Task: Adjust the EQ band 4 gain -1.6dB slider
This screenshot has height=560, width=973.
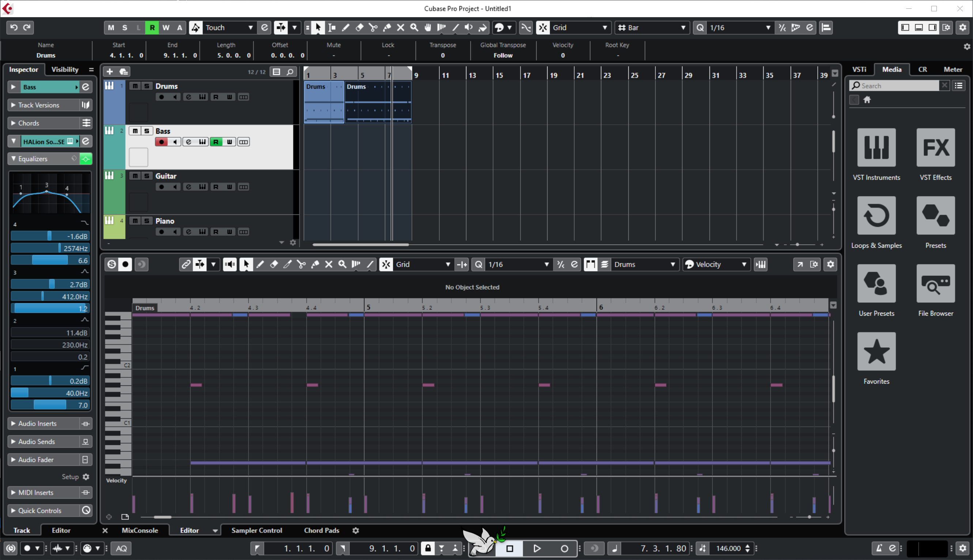Action: point(50,236)
